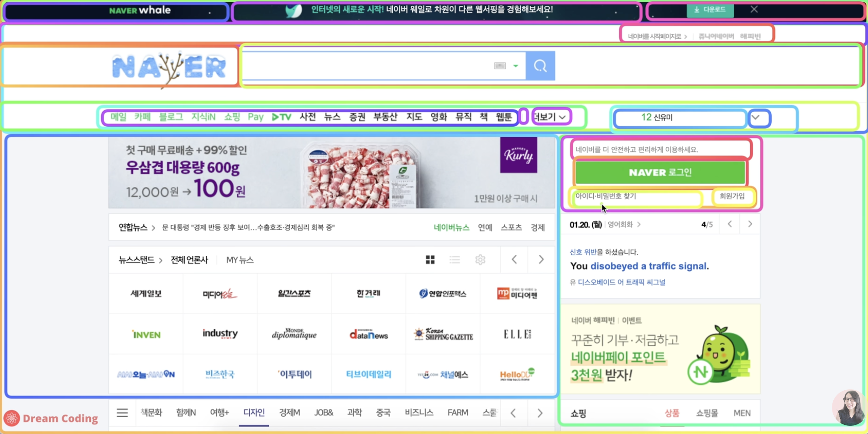The width and height of the screenshot is (868, 434).
Task: Click the green NAVER 로그인 button
Action: pos(660,172)
